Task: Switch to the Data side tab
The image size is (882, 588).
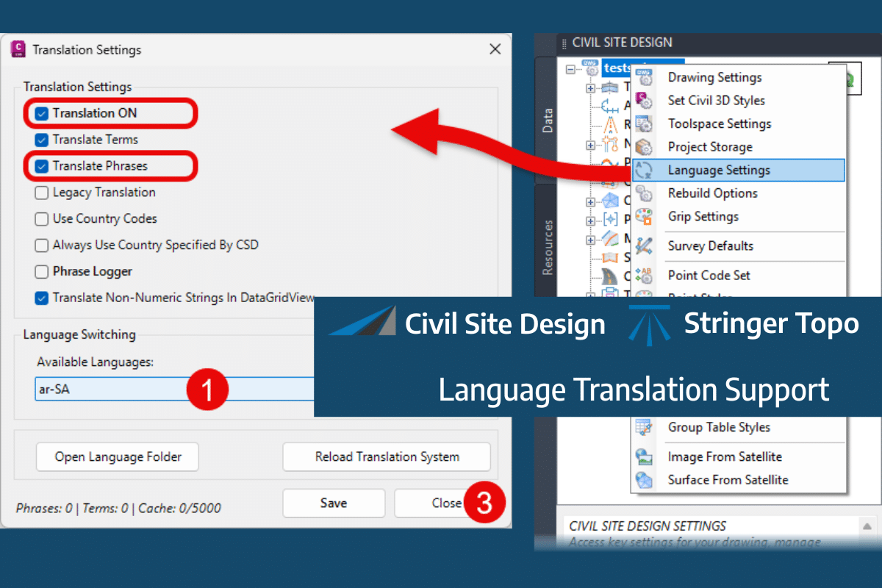Action: (546, 120)
